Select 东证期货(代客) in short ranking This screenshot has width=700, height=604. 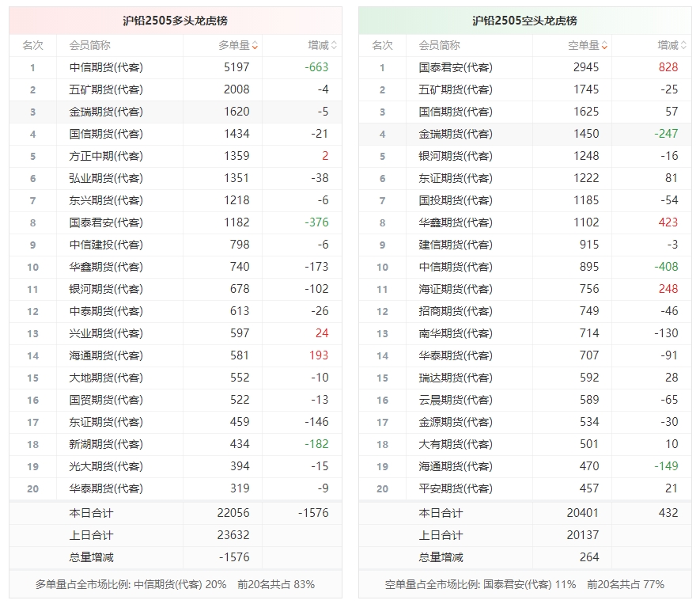[x=456, y=178]
